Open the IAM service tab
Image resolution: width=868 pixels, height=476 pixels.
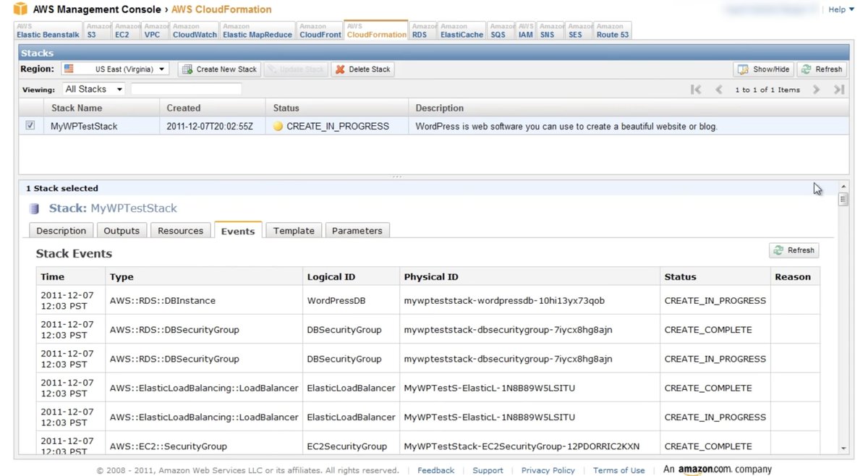(x=526, y=31)
